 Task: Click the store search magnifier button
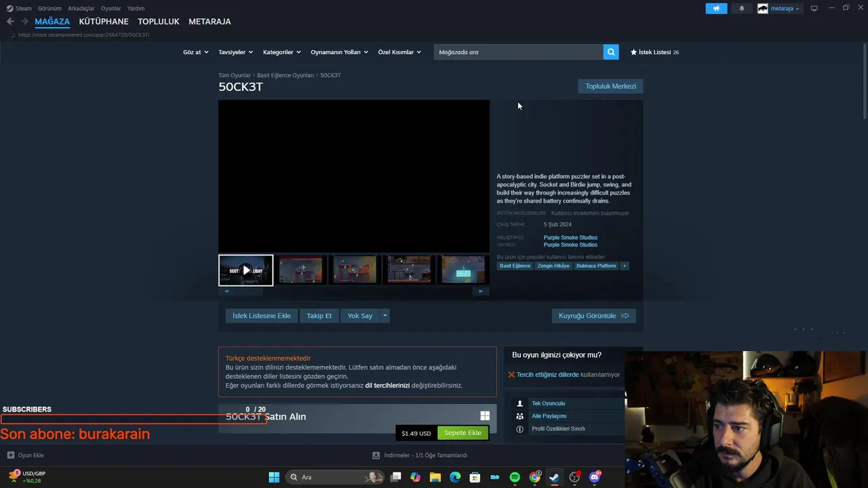[x=611, y=52]
